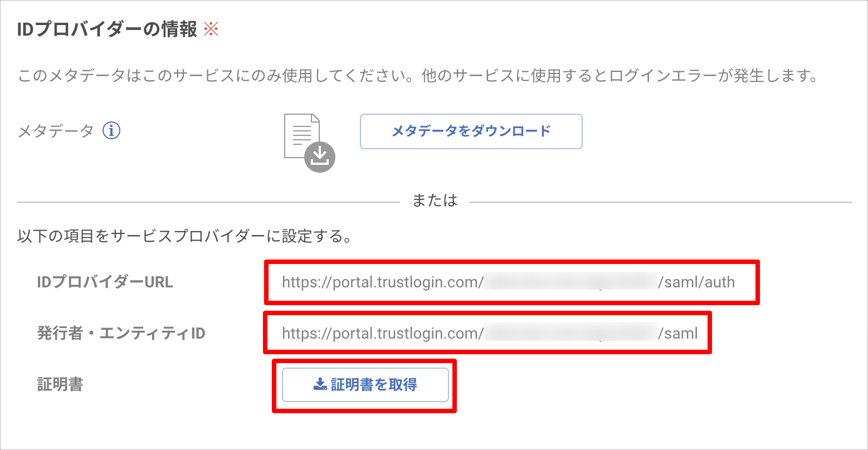Click the または divider text
The width and height of the screenshot is (868, 450).
(x=435, y=200)
